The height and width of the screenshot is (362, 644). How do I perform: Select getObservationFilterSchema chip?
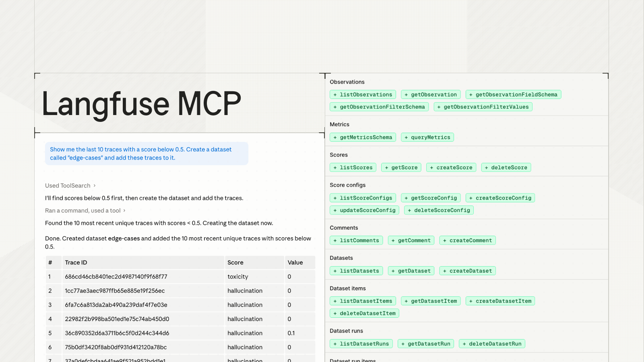coord(379,107)
